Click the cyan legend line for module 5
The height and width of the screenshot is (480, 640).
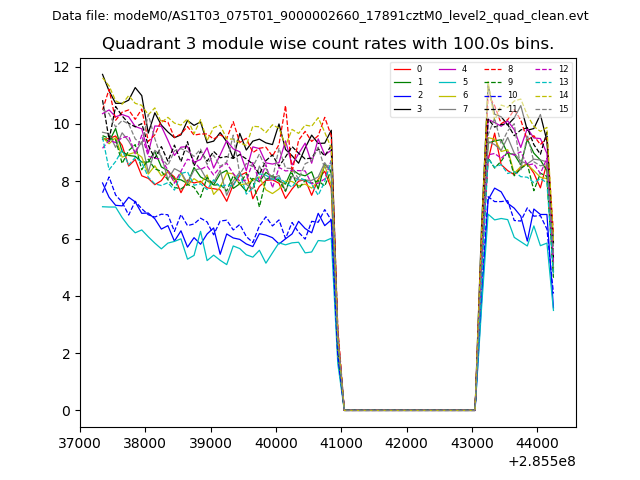(x=447, y=82)
